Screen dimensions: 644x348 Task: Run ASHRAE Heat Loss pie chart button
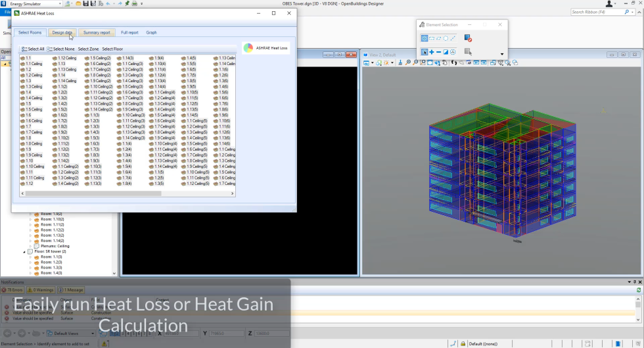tap(266, 48)
